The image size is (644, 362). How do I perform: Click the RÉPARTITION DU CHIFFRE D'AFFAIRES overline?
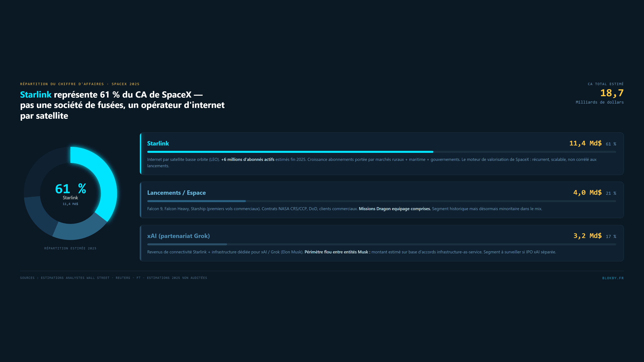(x=80, y=84)
